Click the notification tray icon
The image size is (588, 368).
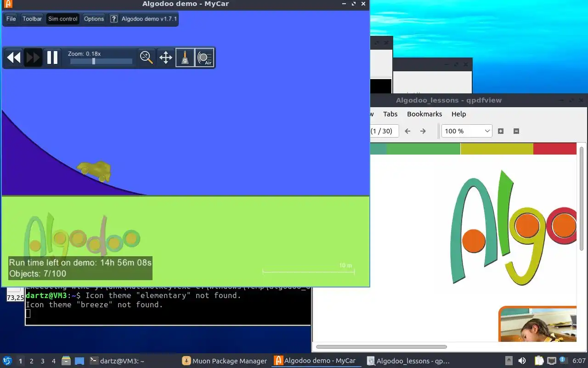tap(563, 361)
